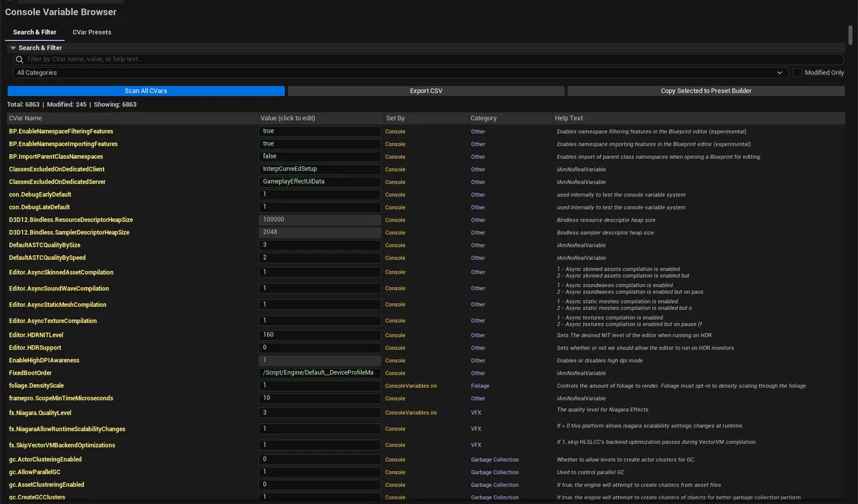This screenshot has height=504, width=858.
Task: Click Copy Selected to Preset Builder
Action: coord(706,91)
